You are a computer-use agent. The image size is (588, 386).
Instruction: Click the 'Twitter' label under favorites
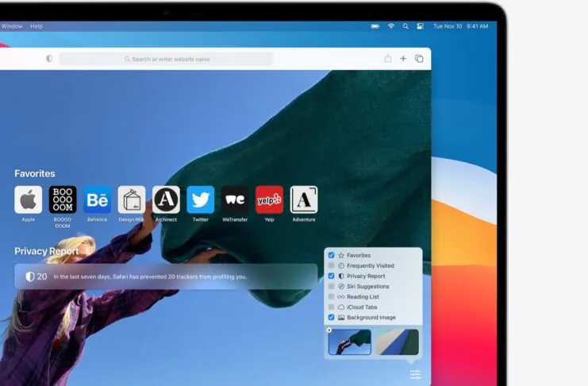click(x=201, y=219)
